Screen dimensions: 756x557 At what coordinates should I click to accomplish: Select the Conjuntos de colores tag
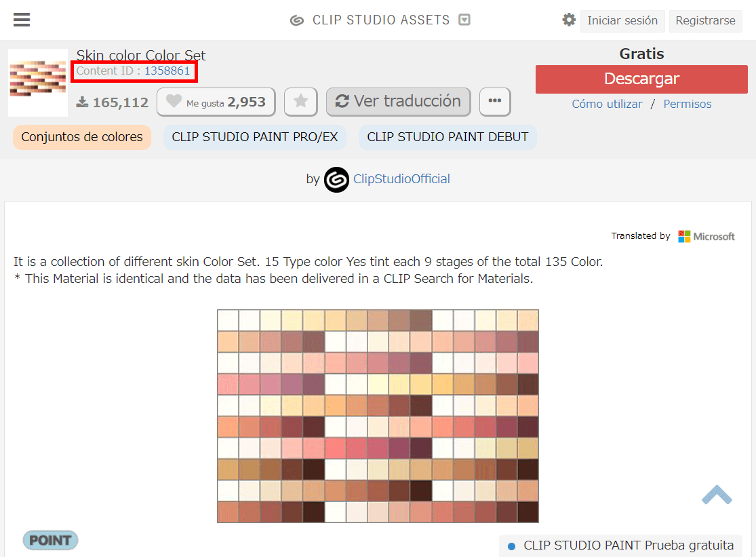[x=82, y=137]
